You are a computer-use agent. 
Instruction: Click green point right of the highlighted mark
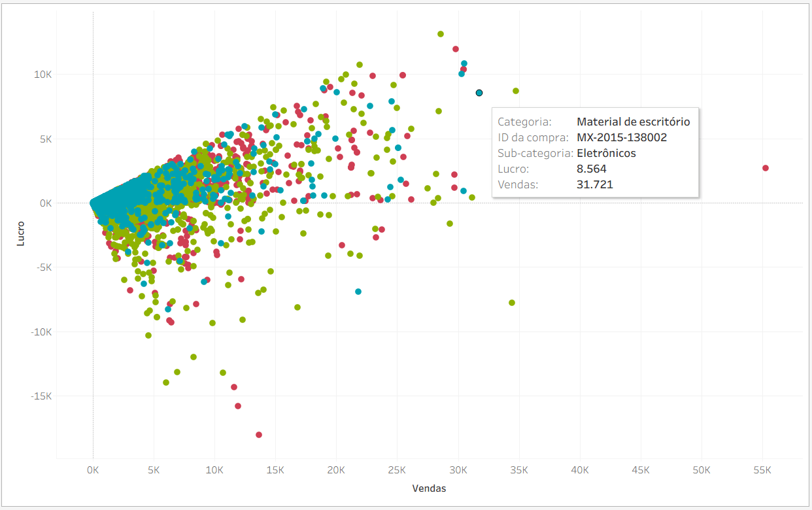[516, 91]
